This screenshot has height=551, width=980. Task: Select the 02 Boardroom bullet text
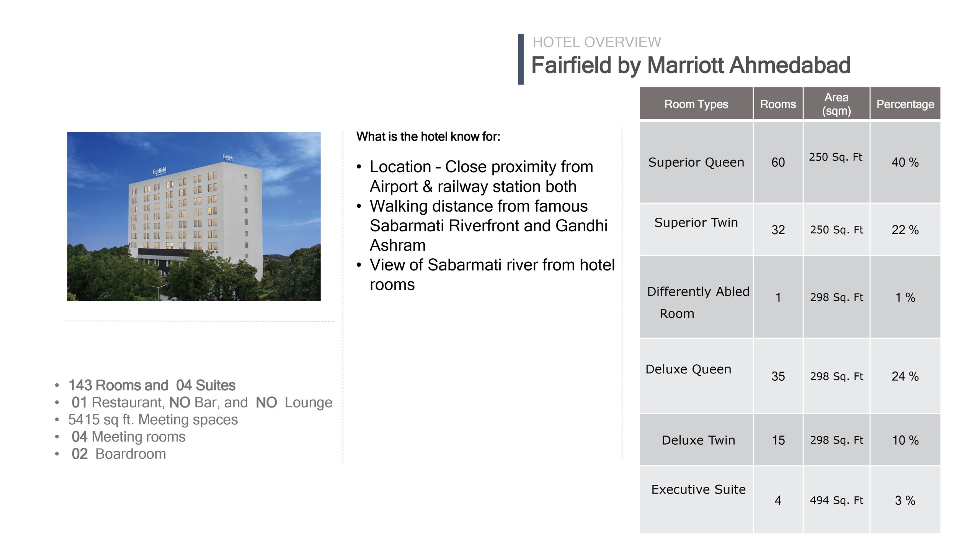(x=119, y=454)
